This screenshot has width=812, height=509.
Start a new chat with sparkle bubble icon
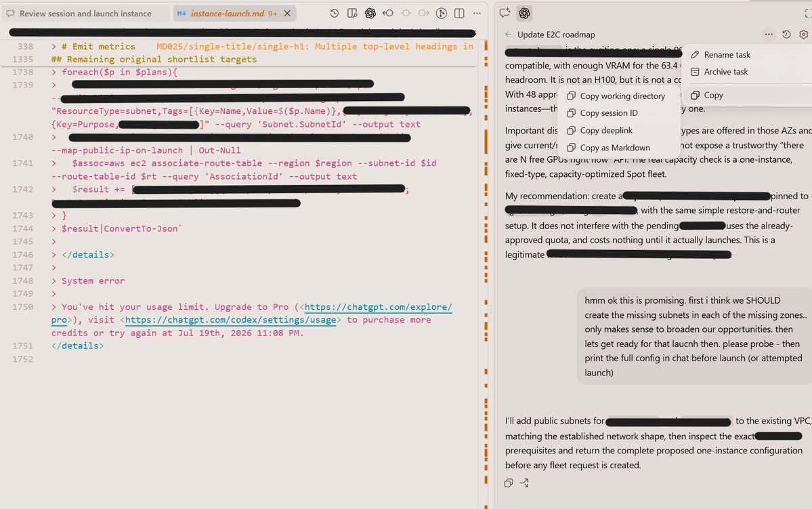(505, 13)
